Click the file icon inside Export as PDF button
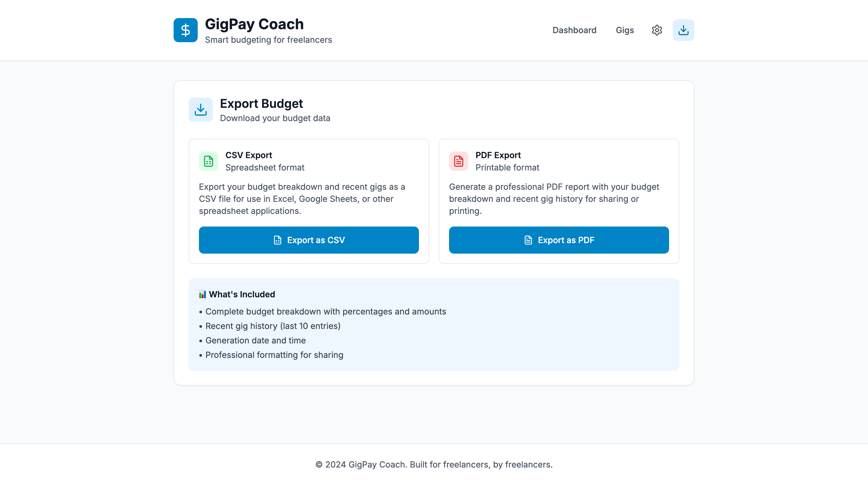This screenshot has height=485, width=868. 528,240
